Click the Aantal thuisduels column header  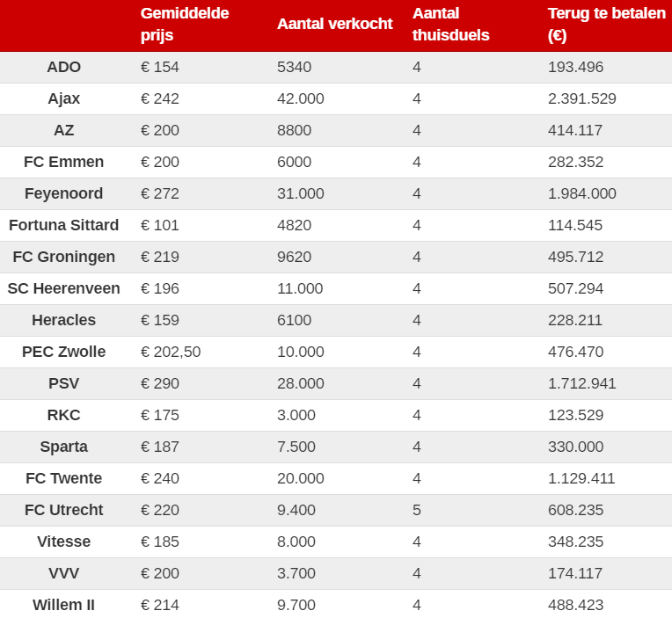[x=451, y=24]
